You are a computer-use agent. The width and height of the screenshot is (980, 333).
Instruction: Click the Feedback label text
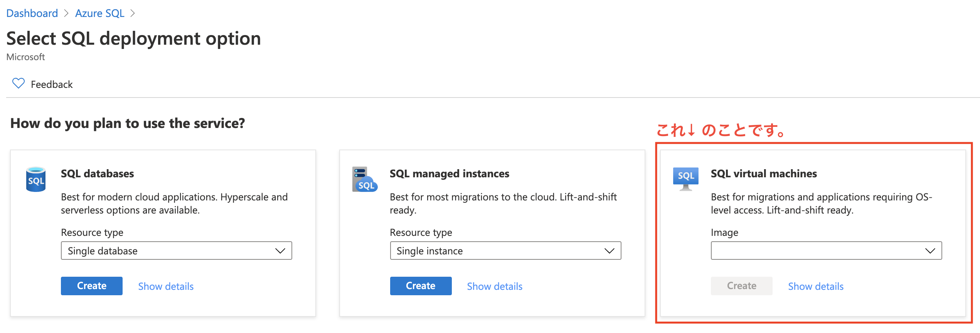point(52,84)
